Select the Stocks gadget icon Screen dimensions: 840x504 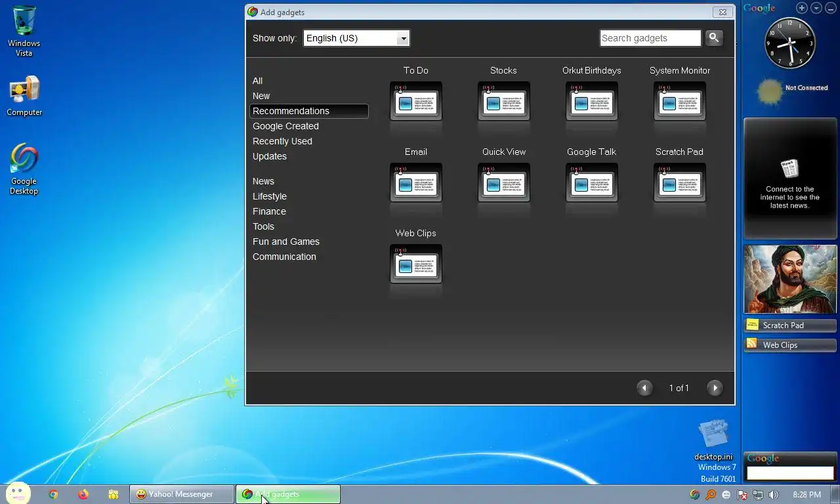[x=503, y=101]
